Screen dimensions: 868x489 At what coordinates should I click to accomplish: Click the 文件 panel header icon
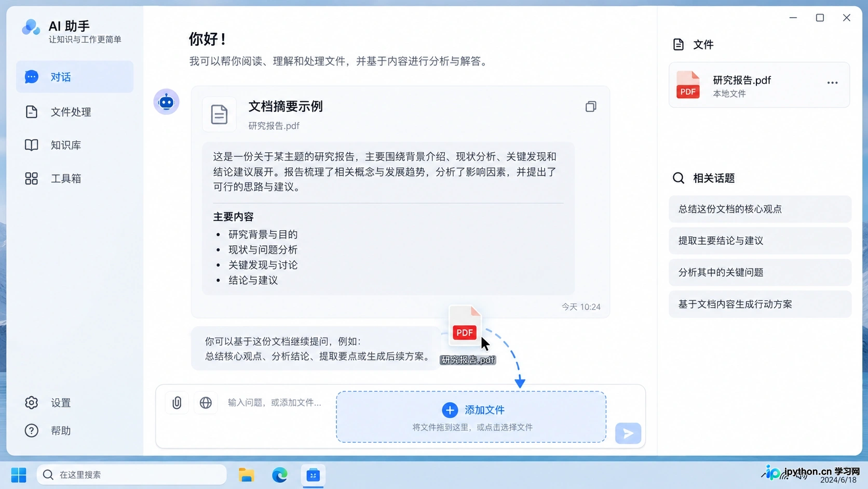point(679,45)
